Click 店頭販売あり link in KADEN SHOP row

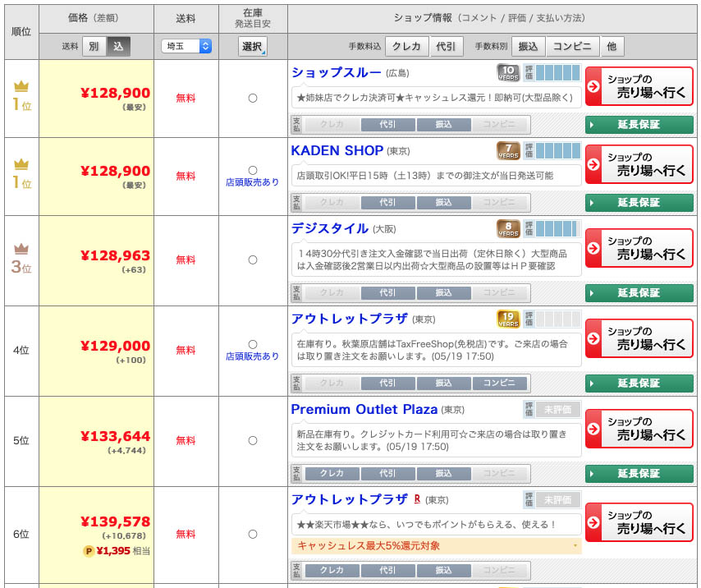pos(253,182)
